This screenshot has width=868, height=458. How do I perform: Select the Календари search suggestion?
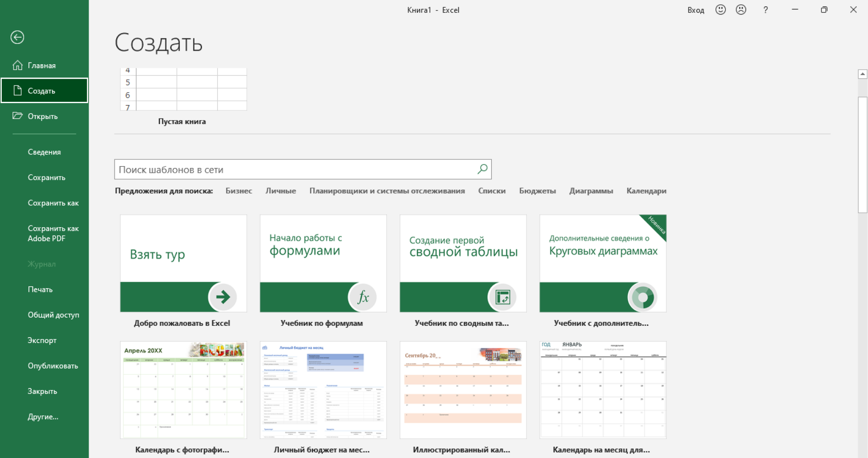[646, 191]
